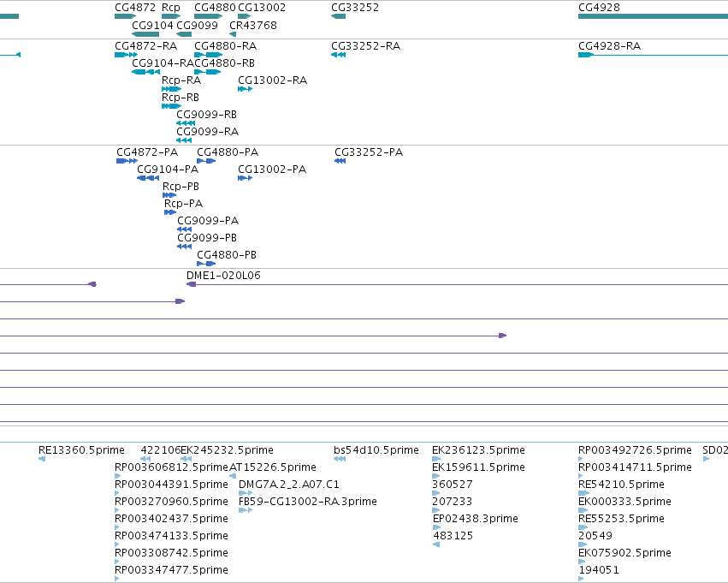Open the Rcp-PA protein label

pos(183,204)
